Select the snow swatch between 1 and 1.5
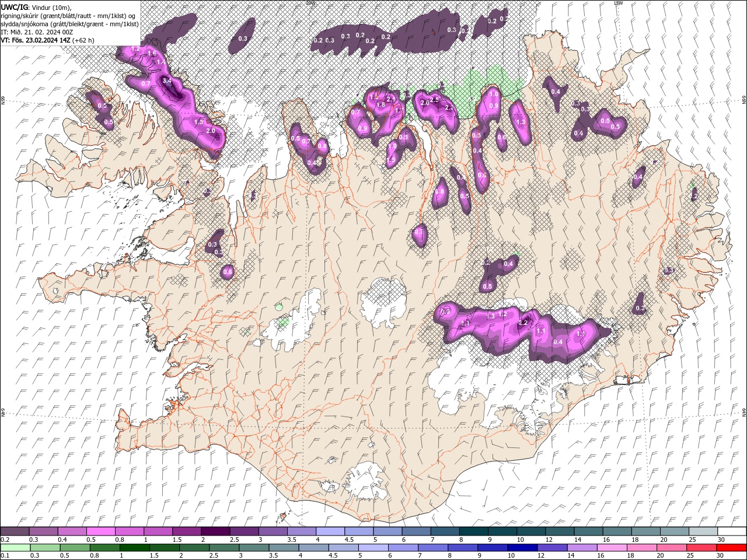The image size is (747, 560). pyautogui.click(x=158, y=531)
